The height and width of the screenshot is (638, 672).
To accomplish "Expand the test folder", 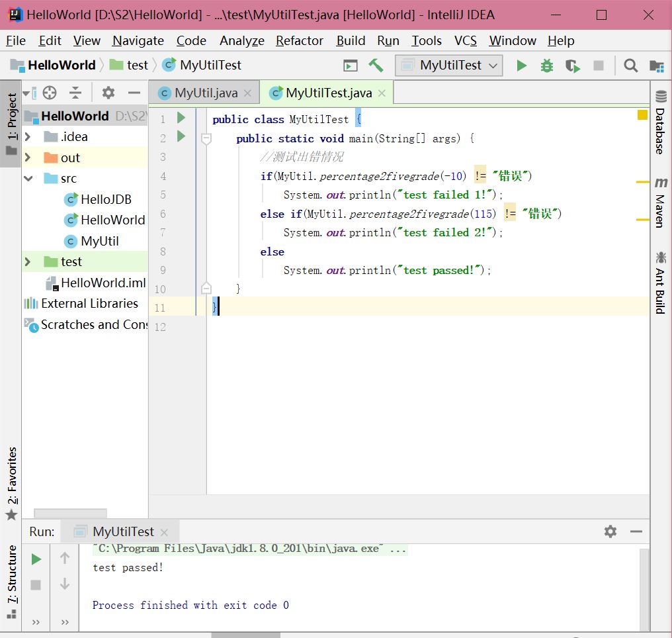I will [28, 261].
